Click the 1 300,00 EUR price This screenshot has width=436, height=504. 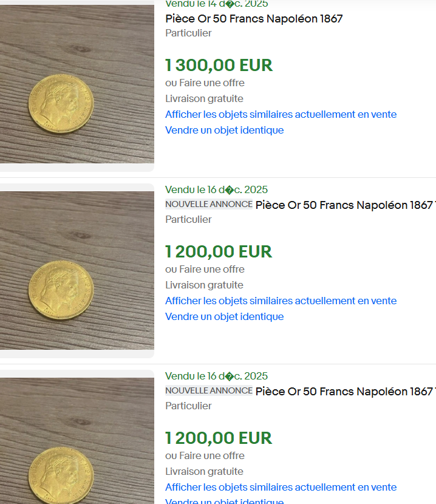(x=219, y=65)
